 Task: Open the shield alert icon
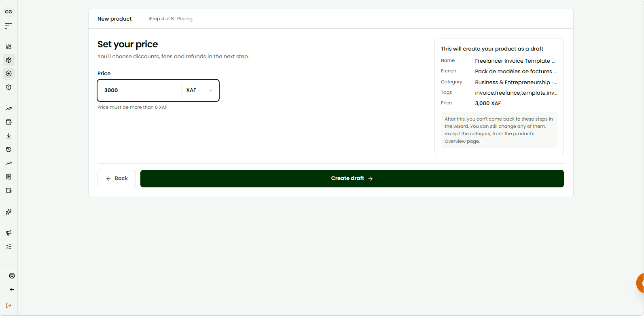pos(9,87)
